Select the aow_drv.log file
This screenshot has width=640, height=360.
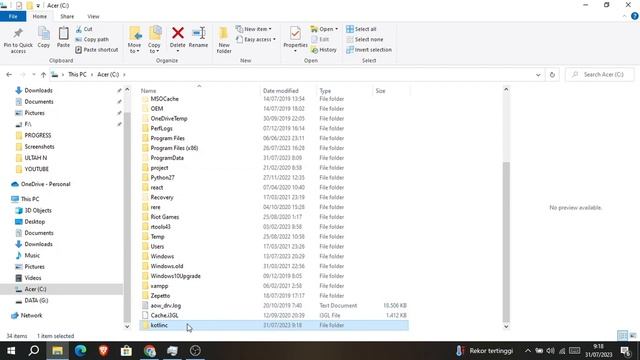pos(165,306)
